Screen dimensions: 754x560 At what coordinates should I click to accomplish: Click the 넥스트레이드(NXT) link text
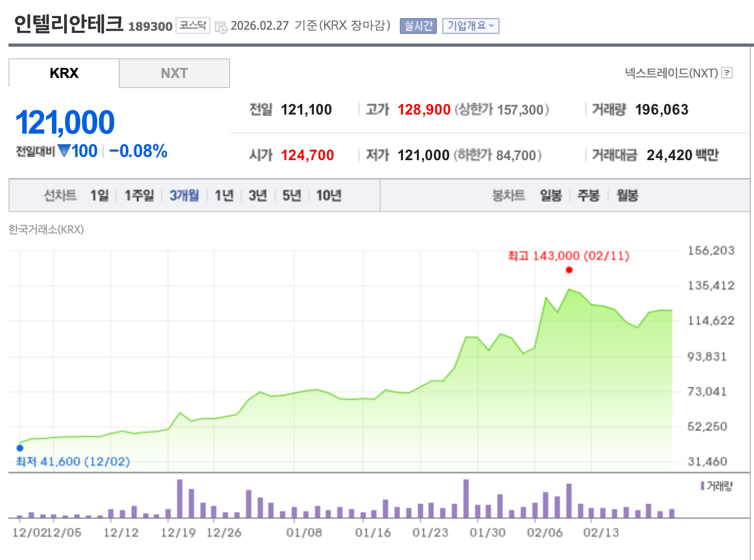(671, 73)
